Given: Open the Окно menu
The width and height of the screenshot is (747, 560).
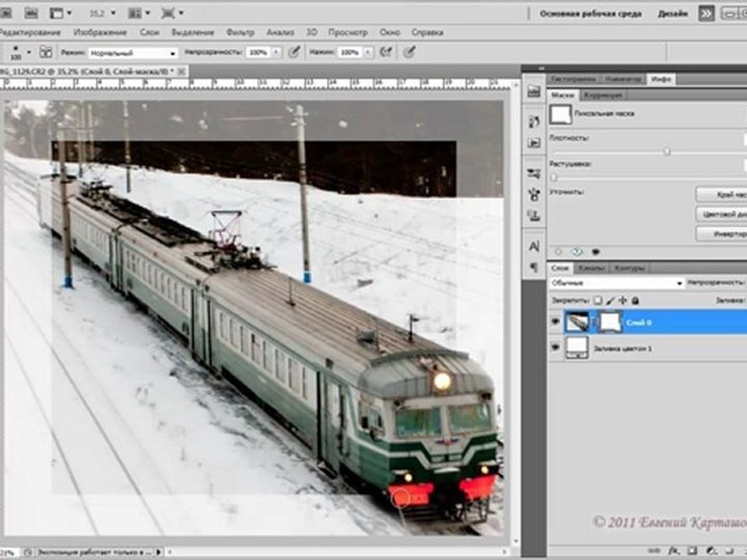Looking at the screenshot, I should click(x=390, y=33).
